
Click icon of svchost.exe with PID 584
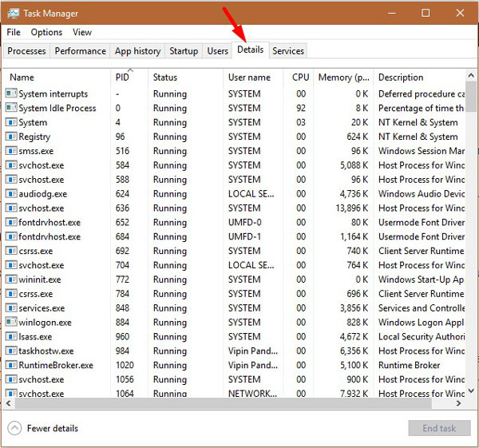pos(11,165)
